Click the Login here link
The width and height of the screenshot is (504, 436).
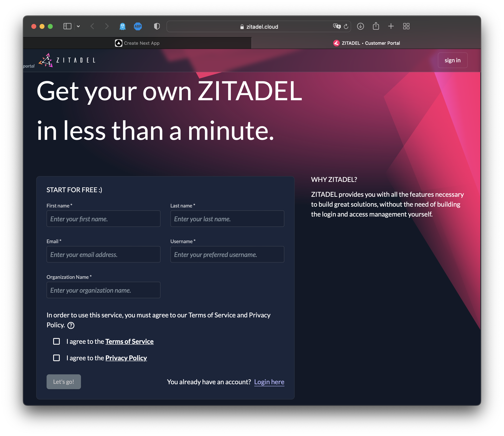click(269, 381)
